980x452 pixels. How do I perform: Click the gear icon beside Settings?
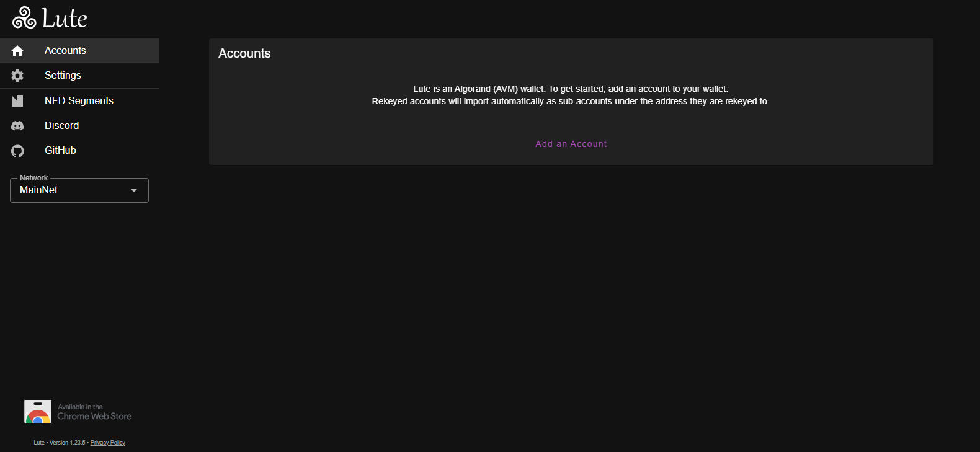point(17,76)
